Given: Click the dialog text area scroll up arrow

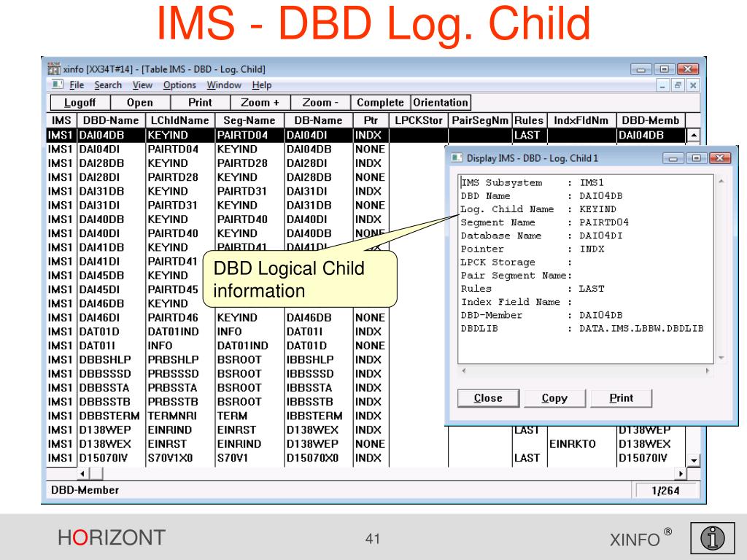Looking at the screenshot, I should click(x=721, y=182).
